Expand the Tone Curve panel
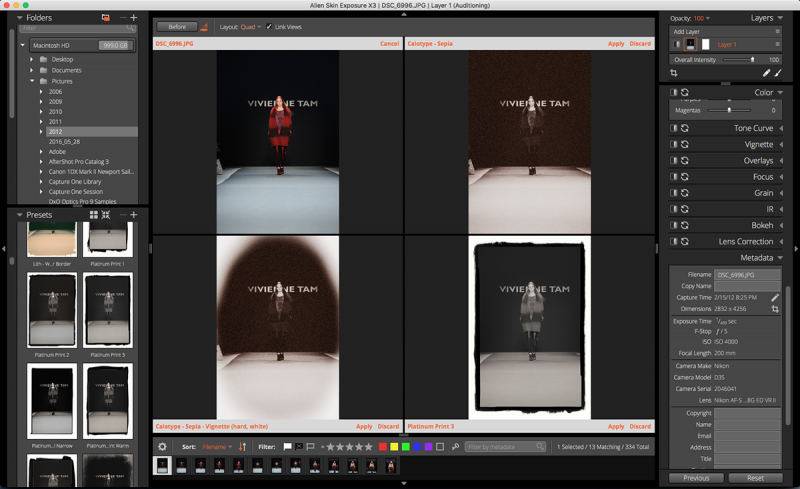The width and height of the screenshot is (800, 489). point(781,128)
